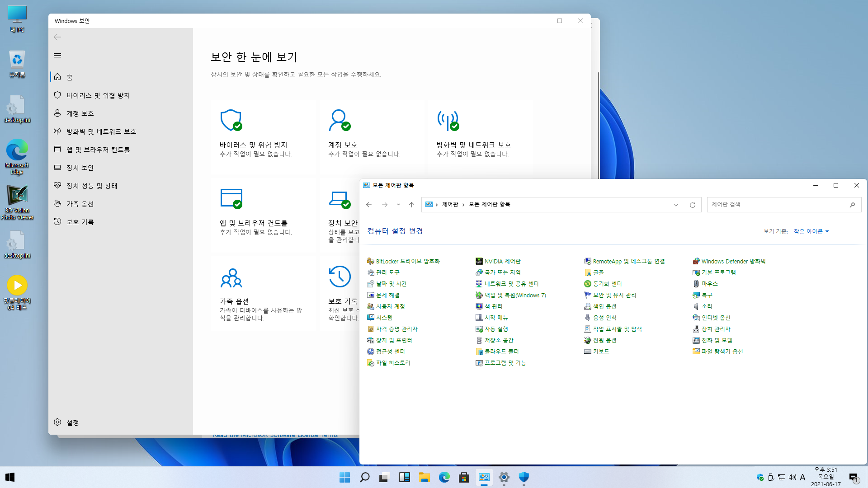Open 색인 옵션 item

[x=600, y=306]
